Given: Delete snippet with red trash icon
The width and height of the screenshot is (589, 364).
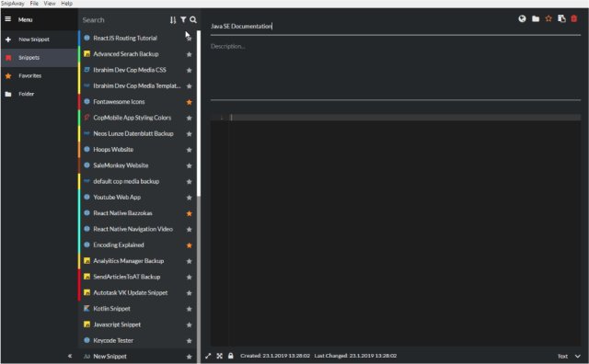Looking at the screenshot, I should point(574,18).
